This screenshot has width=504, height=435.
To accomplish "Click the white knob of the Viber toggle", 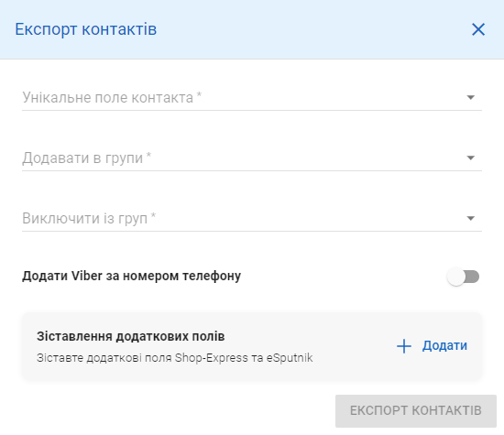I will (x=455, y=277).
